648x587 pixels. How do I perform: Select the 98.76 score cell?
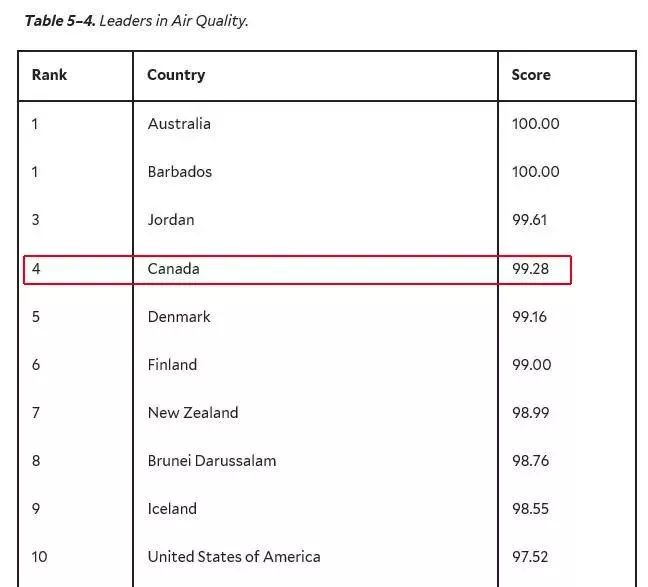point(531,461)
